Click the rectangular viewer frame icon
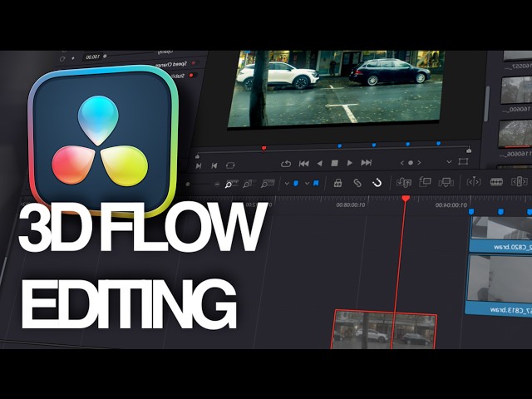The height and width of the screenshot is (399, 532). [463, 161]
